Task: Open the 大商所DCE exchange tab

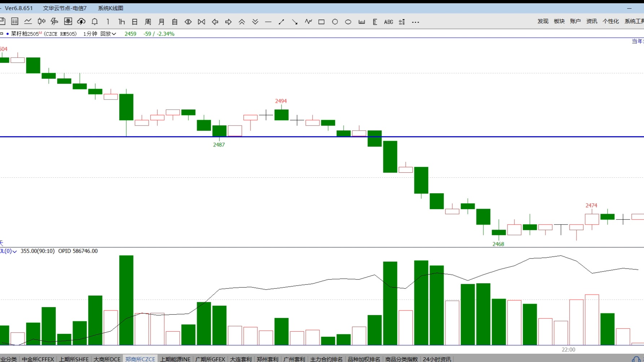Action: pyautogui.click(x=107, y=359)
